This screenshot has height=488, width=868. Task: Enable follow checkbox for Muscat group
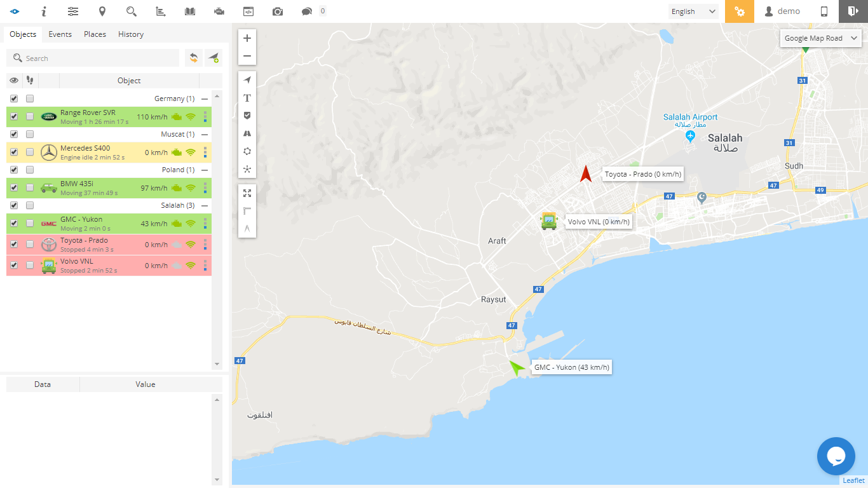(x=30, y=134)
